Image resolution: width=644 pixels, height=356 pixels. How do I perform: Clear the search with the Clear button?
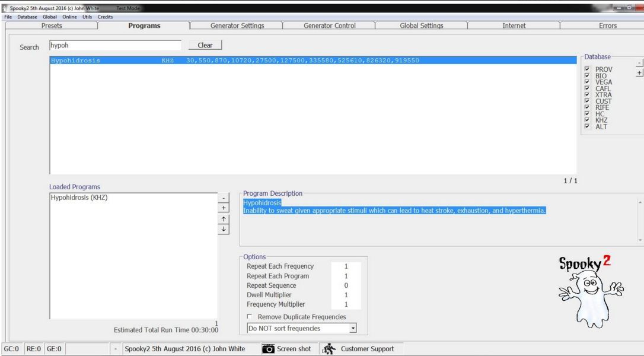click(205, 45)
